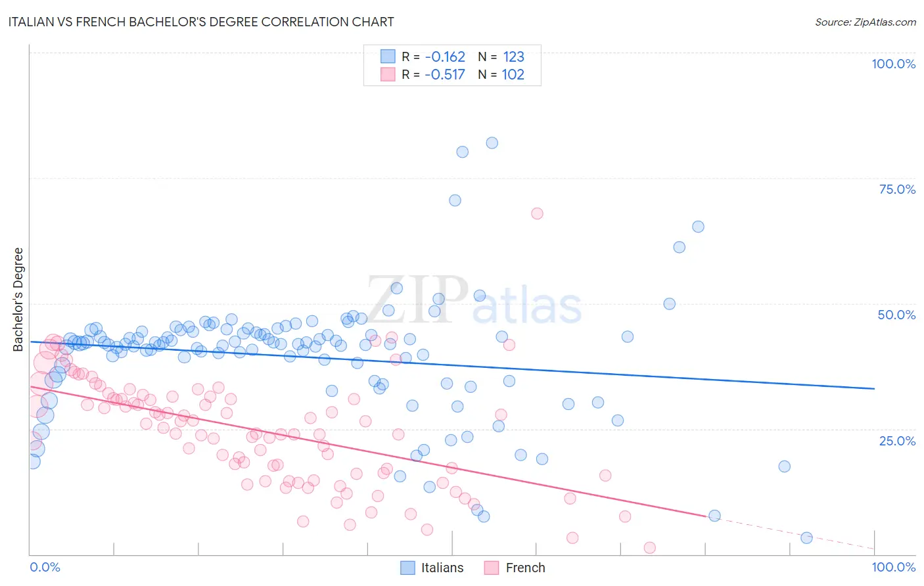Click the 100.0% x-axis label
Image resolution: width=924 pixels, height=586 pixels.
894,567
